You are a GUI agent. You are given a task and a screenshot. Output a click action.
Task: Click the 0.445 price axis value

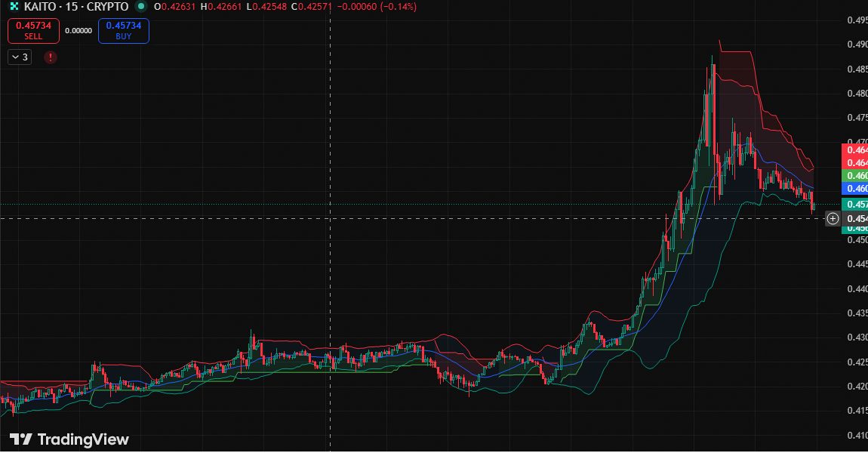857,264
